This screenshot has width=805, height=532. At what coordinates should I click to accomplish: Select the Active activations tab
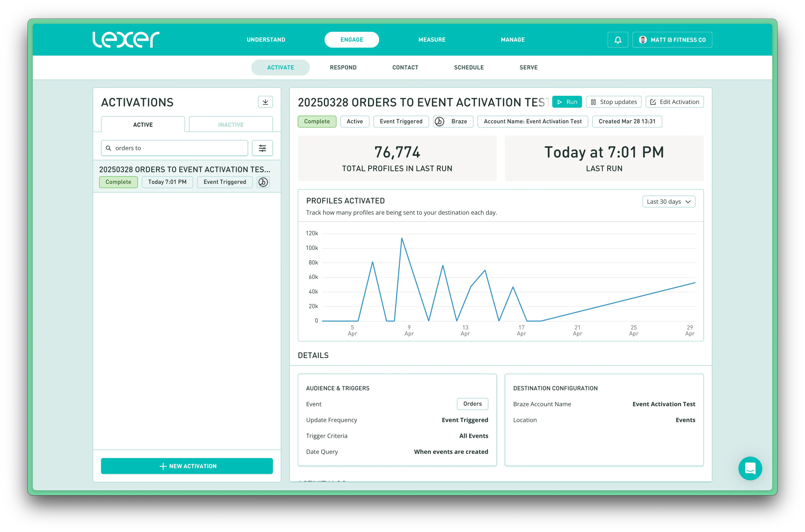[143, 125]
